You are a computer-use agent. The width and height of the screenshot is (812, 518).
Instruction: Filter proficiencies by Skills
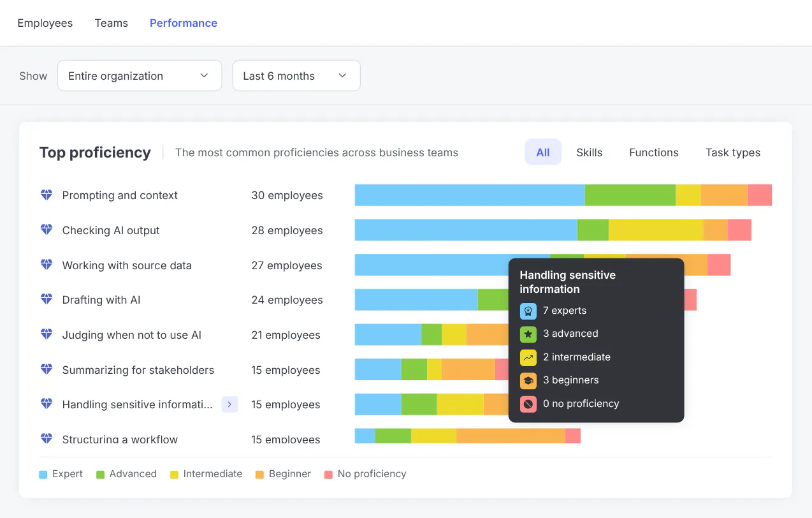point(590,152)
